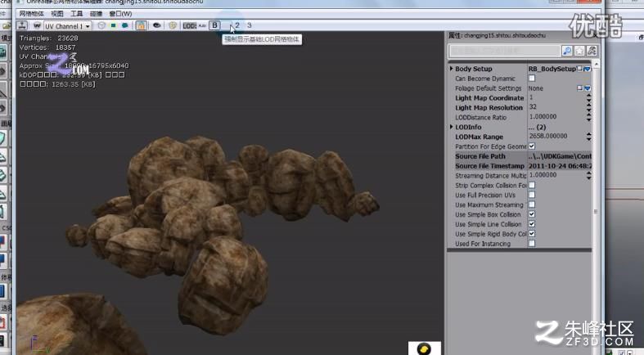Open the 碰撞 menu
Screen dimensions: 644x355
[x=96, y=14]
